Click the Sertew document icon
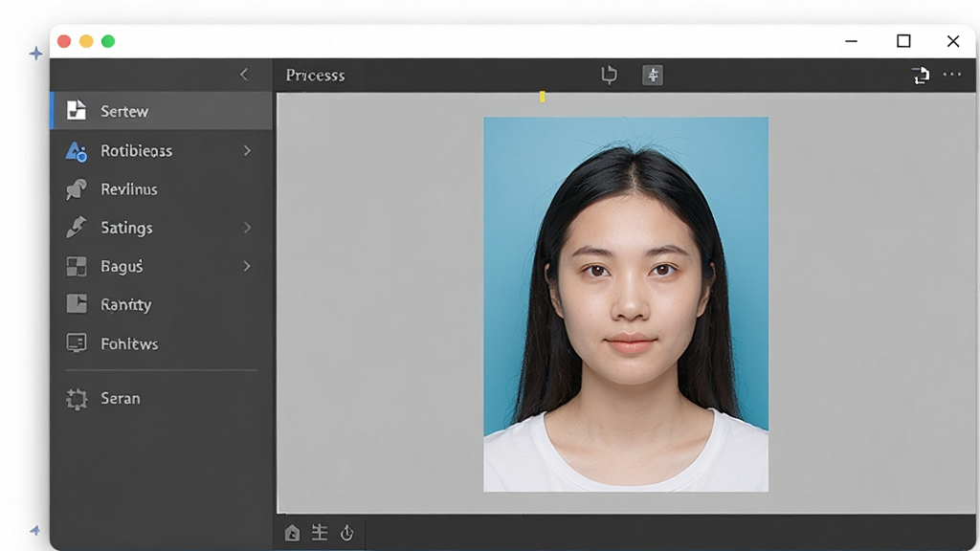980x551 pixels. point(77,110)
